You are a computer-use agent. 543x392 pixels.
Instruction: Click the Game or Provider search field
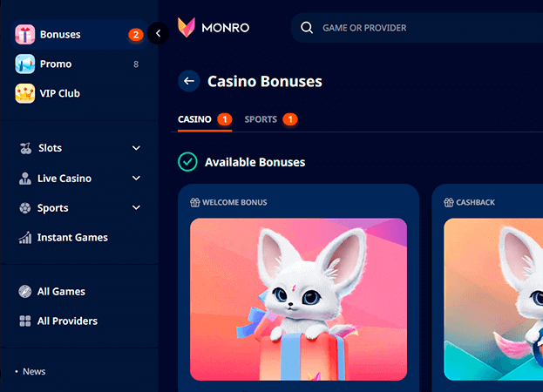click(x=417, y=28)
